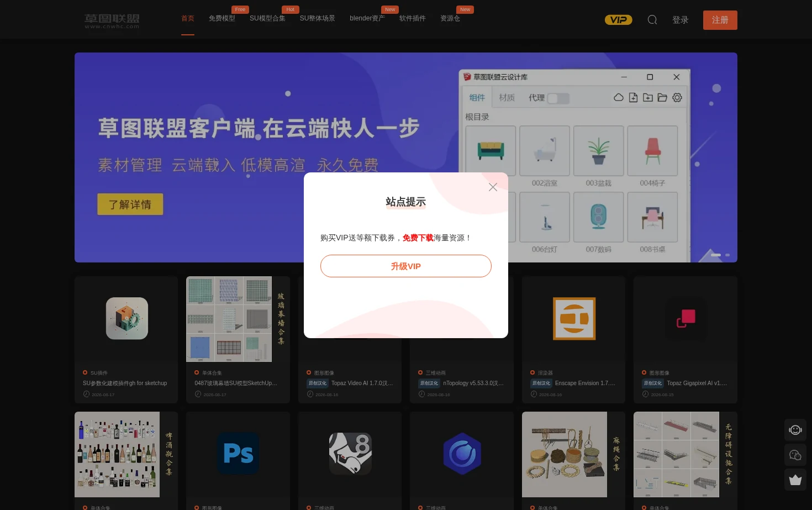Open the WeChat contact icon
Image resolution: width=812 pixels, height=510 pixels.
[795, 455]
